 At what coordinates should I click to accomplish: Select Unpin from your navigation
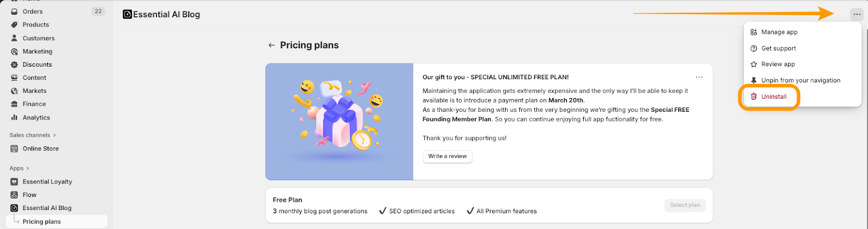800,81
